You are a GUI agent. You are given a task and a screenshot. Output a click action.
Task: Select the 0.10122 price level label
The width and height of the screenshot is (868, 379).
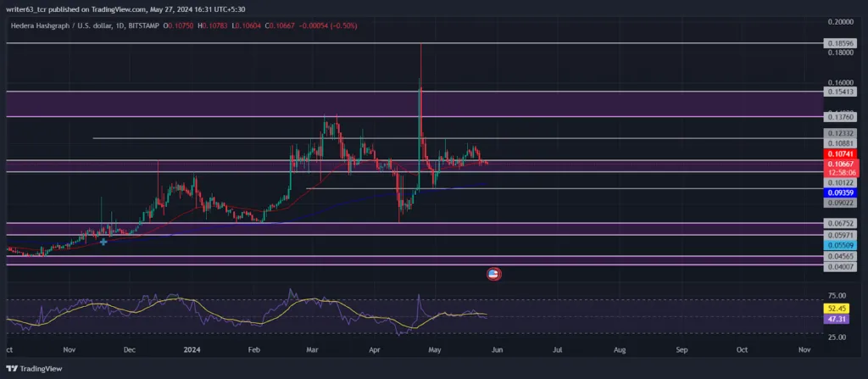click(840, 183)
